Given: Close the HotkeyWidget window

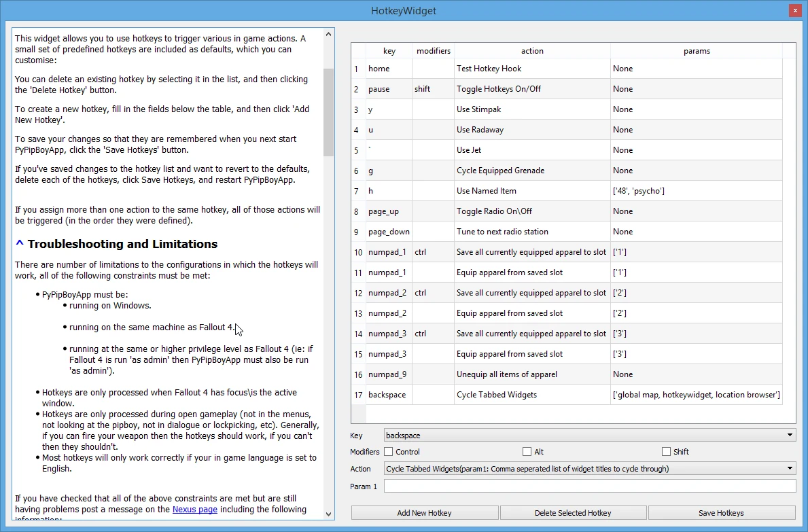Looking at the screenshot, I should [795, 10].
